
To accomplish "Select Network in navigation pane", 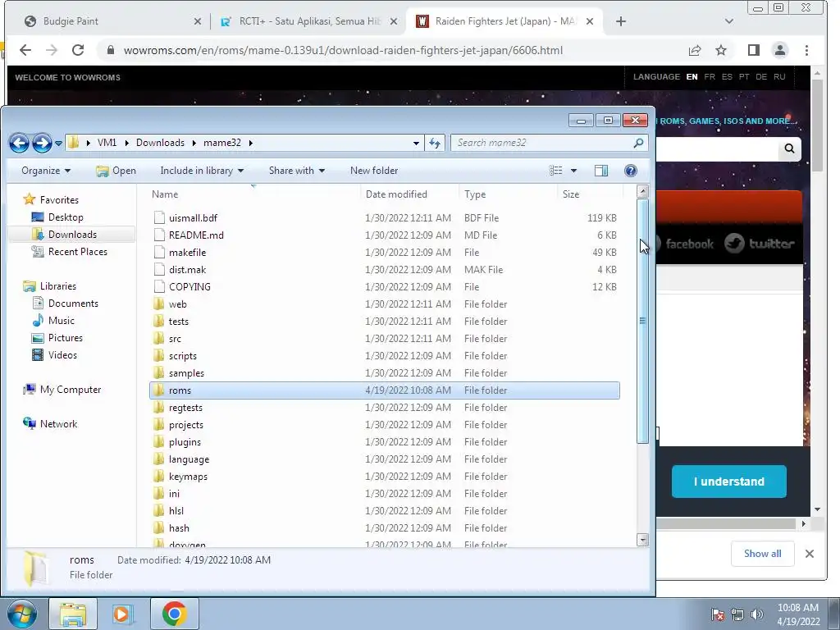I will coord(58,424).
